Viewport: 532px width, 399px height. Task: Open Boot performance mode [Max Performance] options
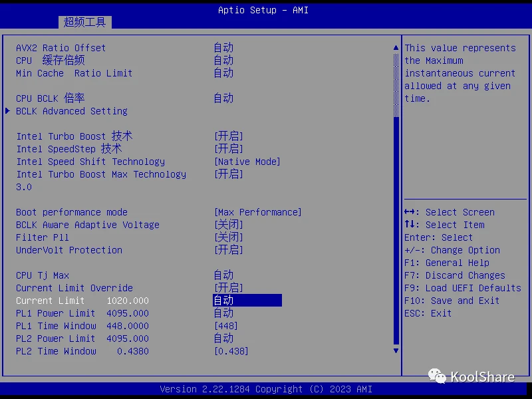[258, 212]
